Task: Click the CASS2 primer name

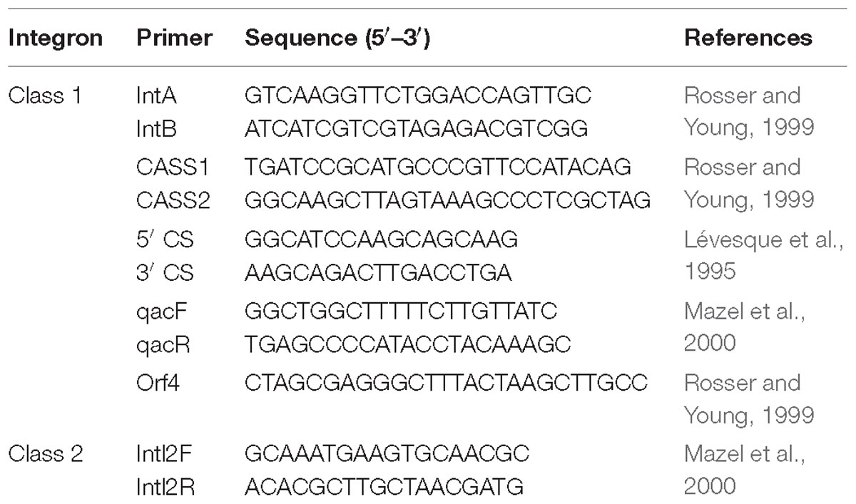Action: click(x=173, y=201)
